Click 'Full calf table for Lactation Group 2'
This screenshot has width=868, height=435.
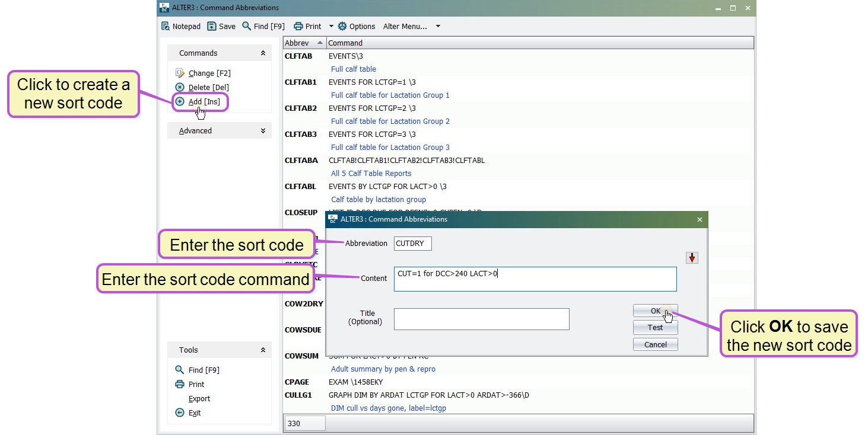(x=390, y=121)
